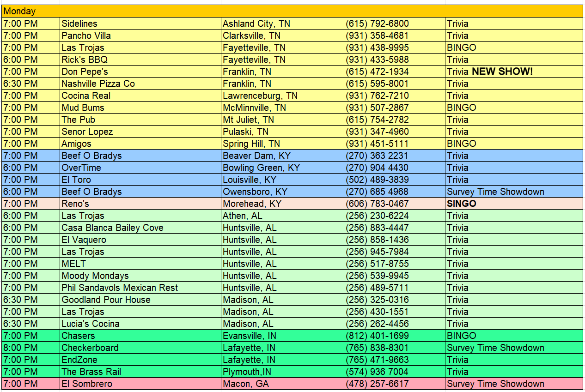Select Spring Hill, TN cell
The image size is (585, 392).
282,144
